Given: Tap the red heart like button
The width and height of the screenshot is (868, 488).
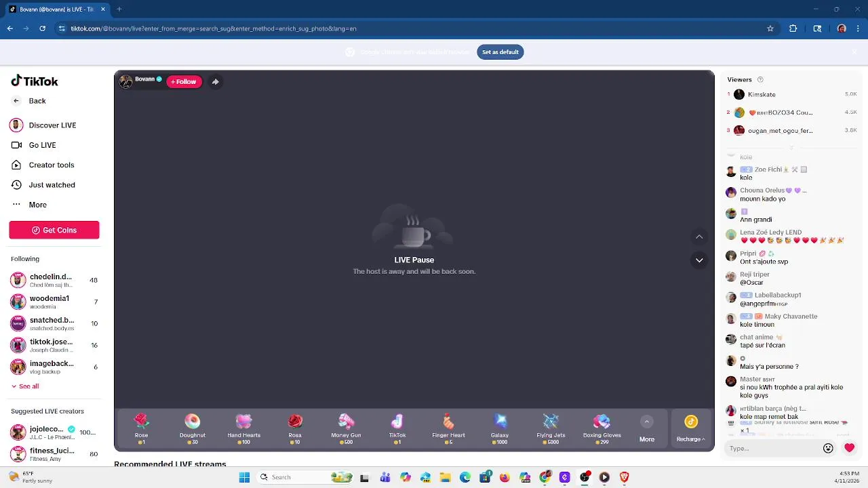Looking at the screenshot, I should coord(849,448).
